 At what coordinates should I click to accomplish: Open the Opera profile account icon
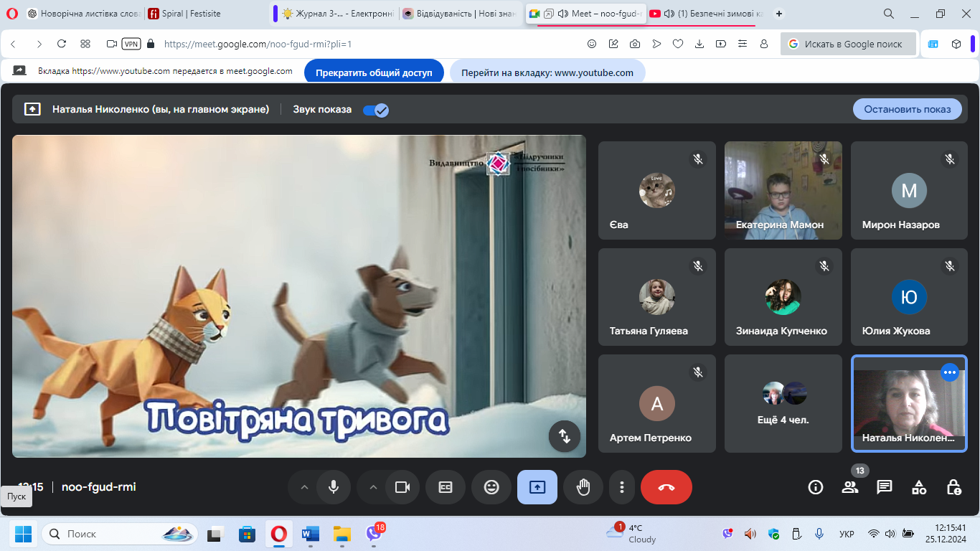[764, 44]
